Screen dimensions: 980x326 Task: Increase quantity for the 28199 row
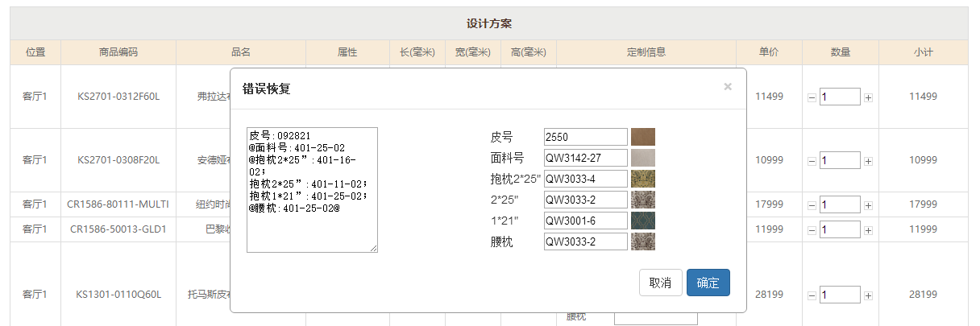868,295
